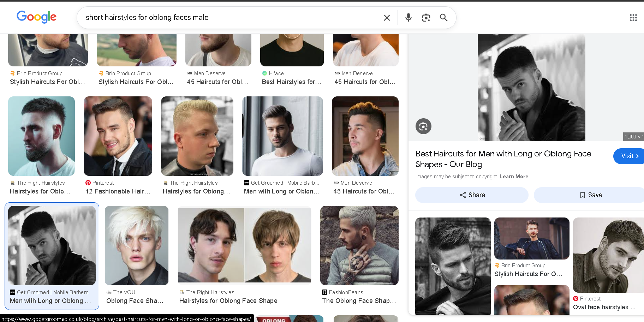Screen dimensions: 644x322
Task: Open The VOU Oblong Face Shape result
Action: pyautogui.click(x=137, y=245)
